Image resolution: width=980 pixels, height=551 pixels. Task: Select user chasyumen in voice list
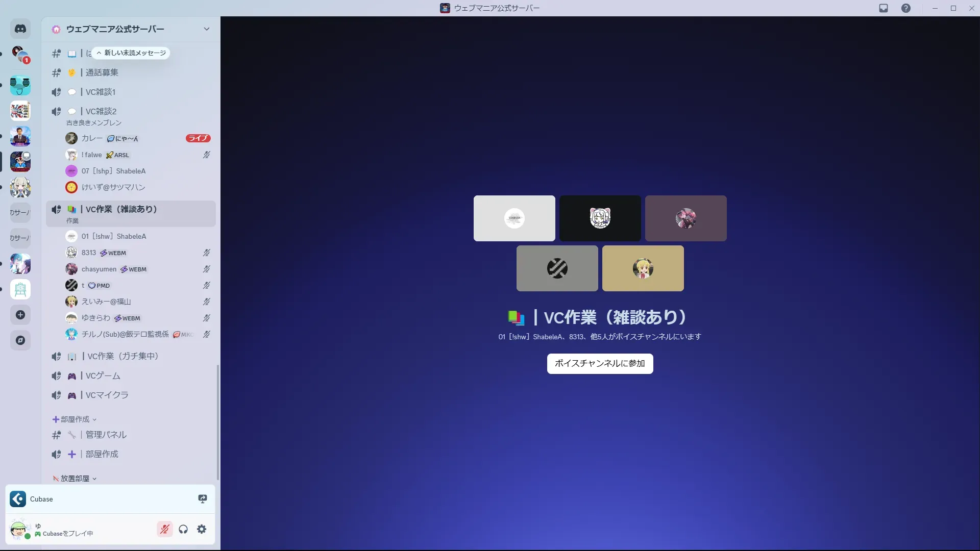coord(99,269)
